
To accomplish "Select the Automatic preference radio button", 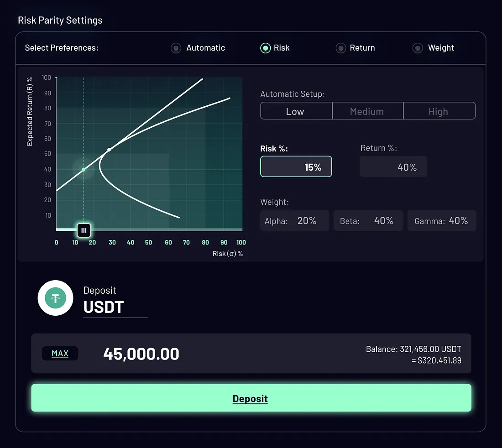I will (176, 48).
